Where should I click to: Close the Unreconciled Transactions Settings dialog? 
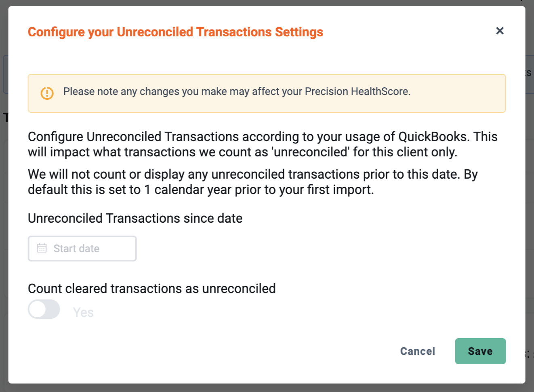coord(500,31)
